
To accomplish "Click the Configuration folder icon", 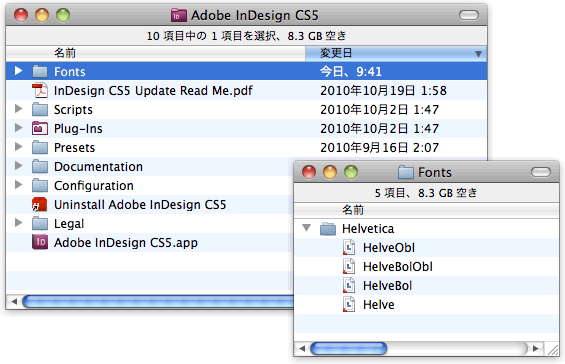I will tap(40, 186).
